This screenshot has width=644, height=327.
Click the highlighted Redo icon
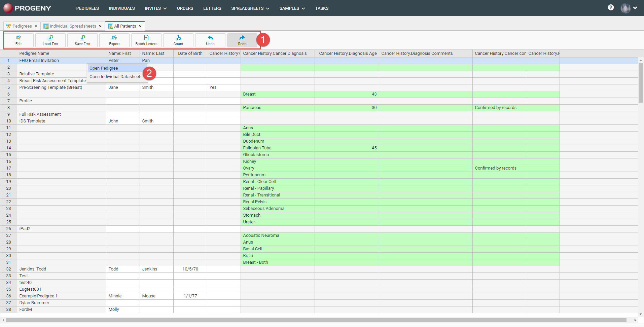click(x=242, y=40)
